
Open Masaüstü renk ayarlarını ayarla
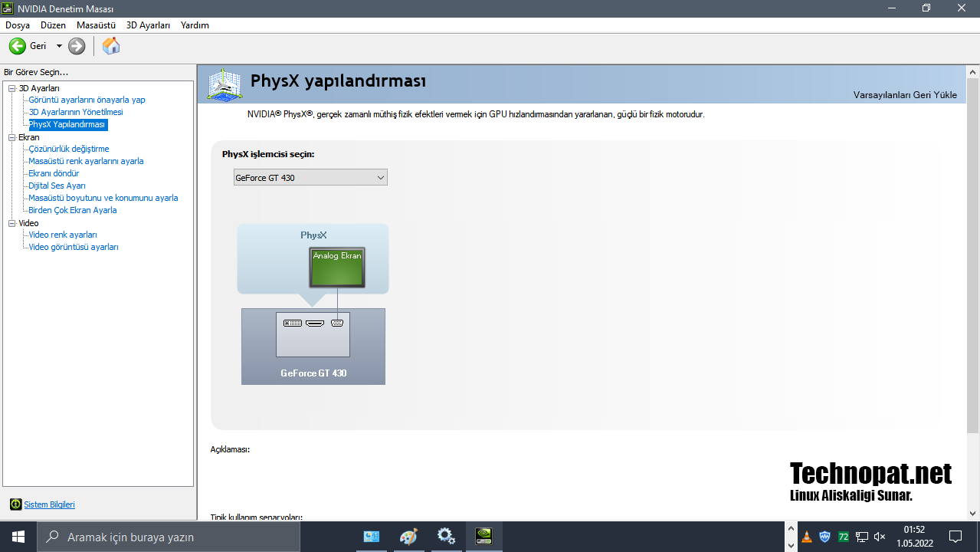(86, 161)
